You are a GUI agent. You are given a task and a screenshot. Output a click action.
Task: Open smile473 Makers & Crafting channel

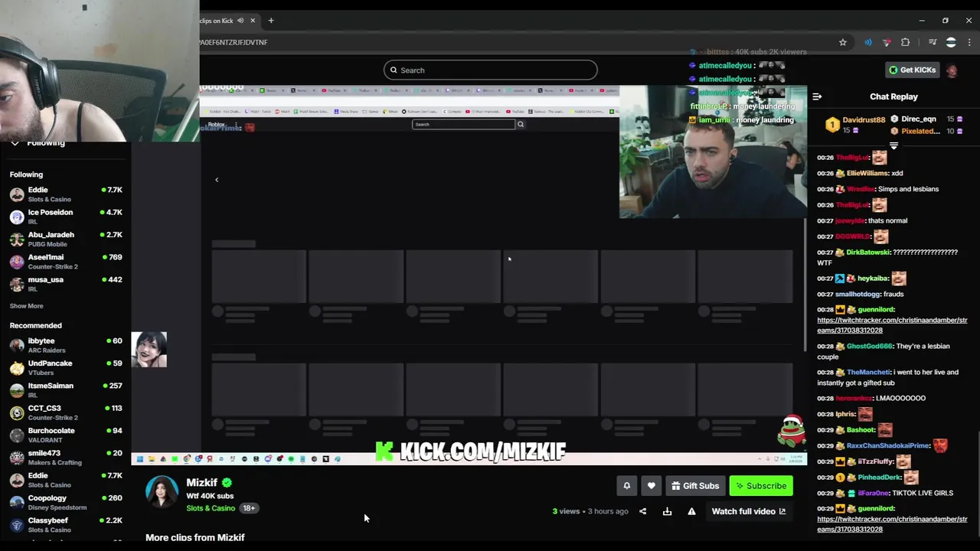[x=66, y=458]
